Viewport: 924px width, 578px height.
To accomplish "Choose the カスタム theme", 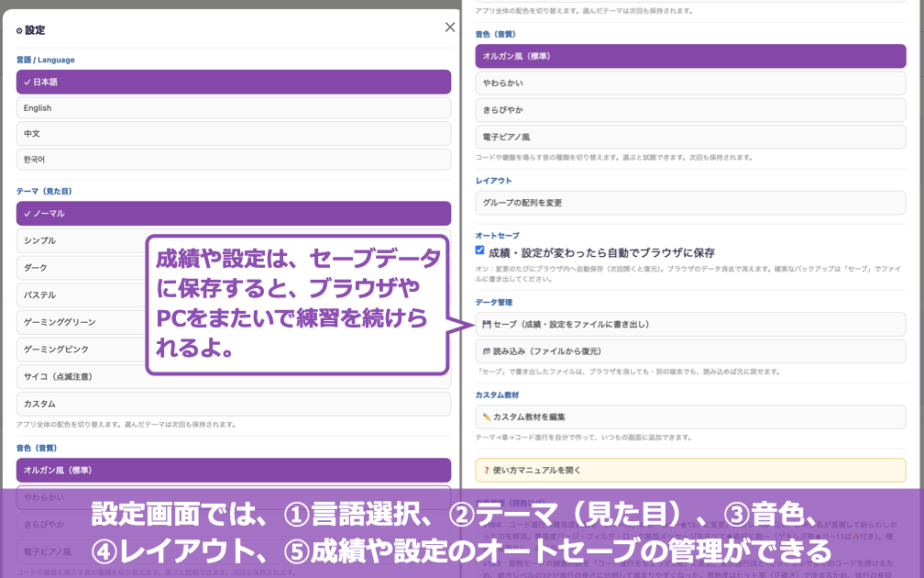I will [234, 404].
